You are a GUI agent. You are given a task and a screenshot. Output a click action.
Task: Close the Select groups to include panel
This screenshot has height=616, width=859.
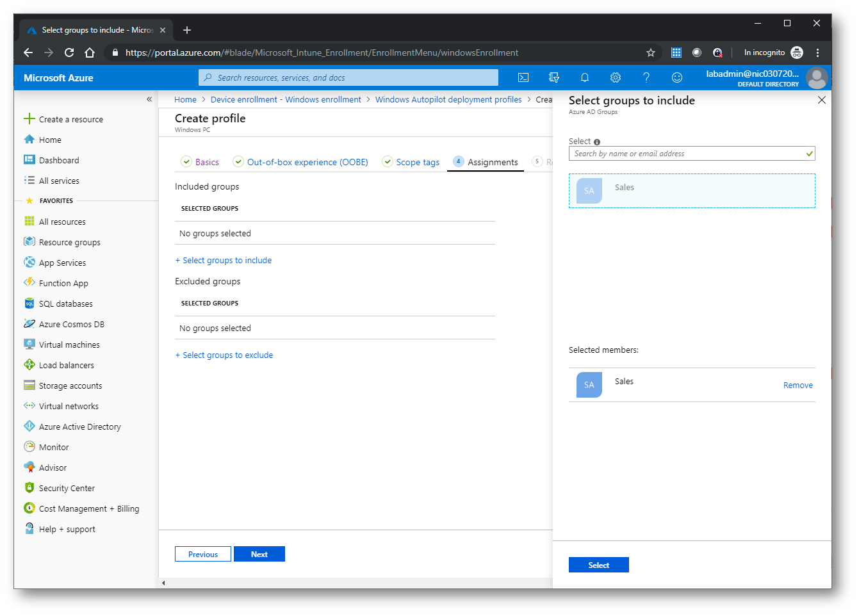822,100
